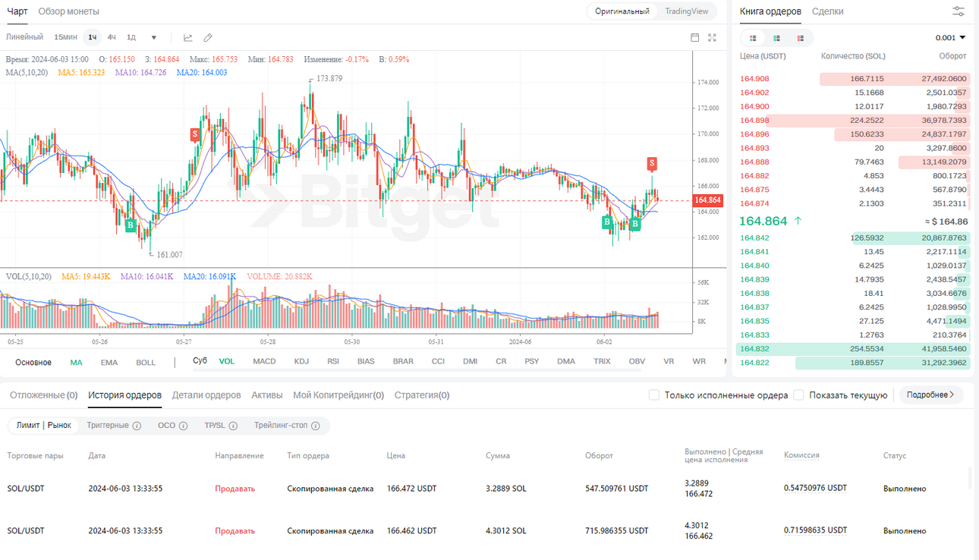Switch chart to Оригинальный mode
The image size is (979, 560).
[622, 11]
